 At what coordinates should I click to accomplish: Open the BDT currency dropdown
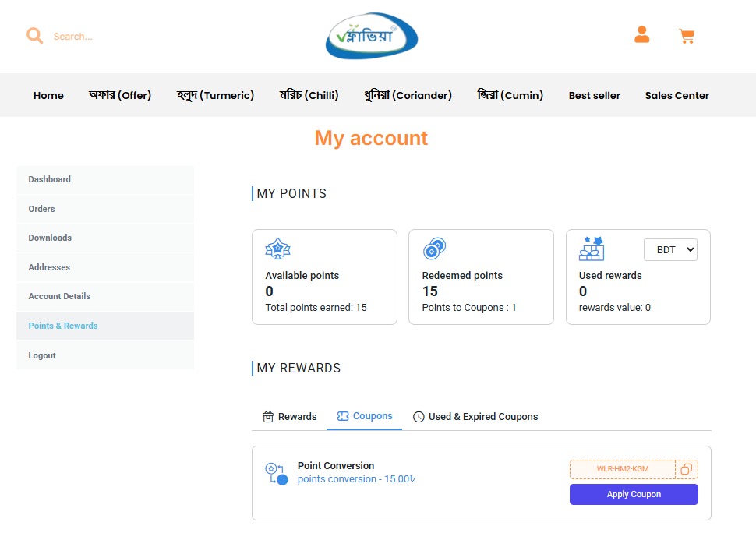pos(670,249)
